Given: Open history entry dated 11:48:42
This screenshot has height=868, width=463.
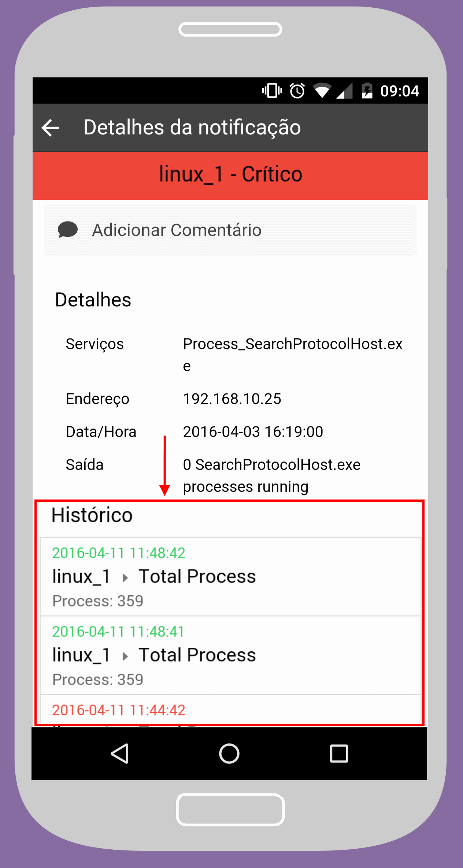Looking at the screenshot, I should pyautogui.click(x=230, y=577).
